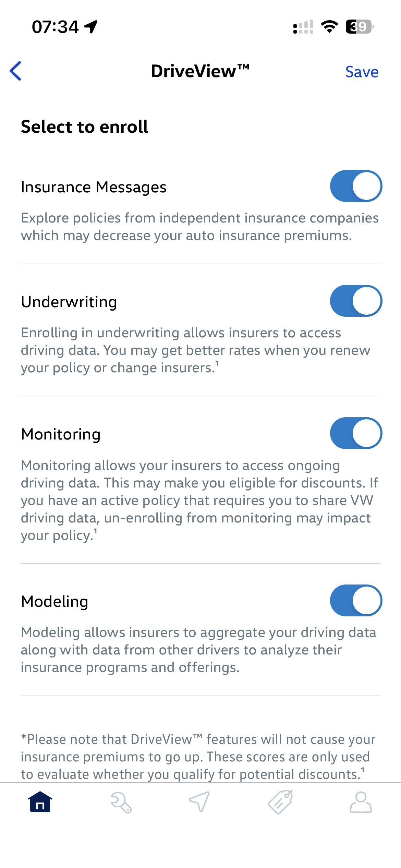The width and height of the screenshot is (401, 868).
Task: Tap the battery indicator icon
Action: point(359,27)
